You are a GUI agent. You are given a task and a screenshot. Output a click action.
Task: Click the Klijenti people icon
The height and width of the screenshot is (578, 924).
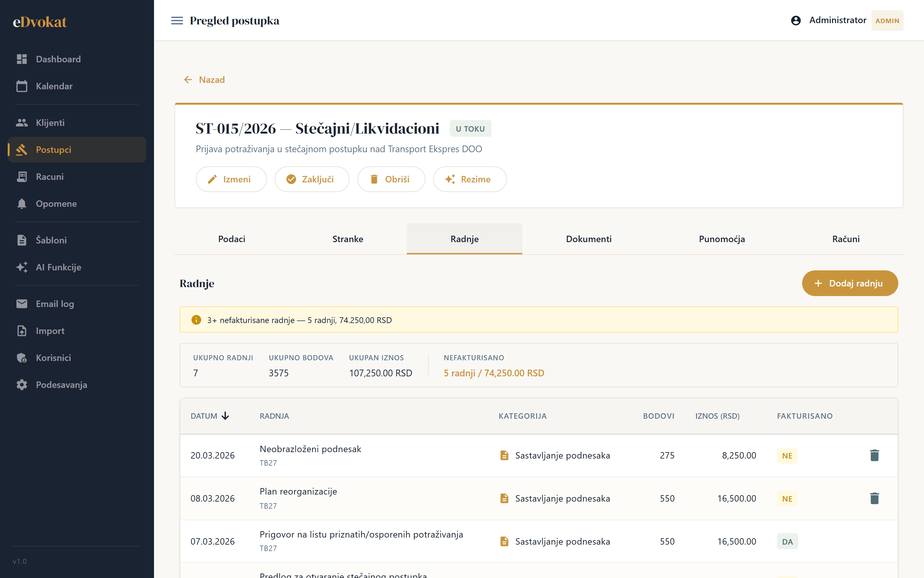point(22,123)
